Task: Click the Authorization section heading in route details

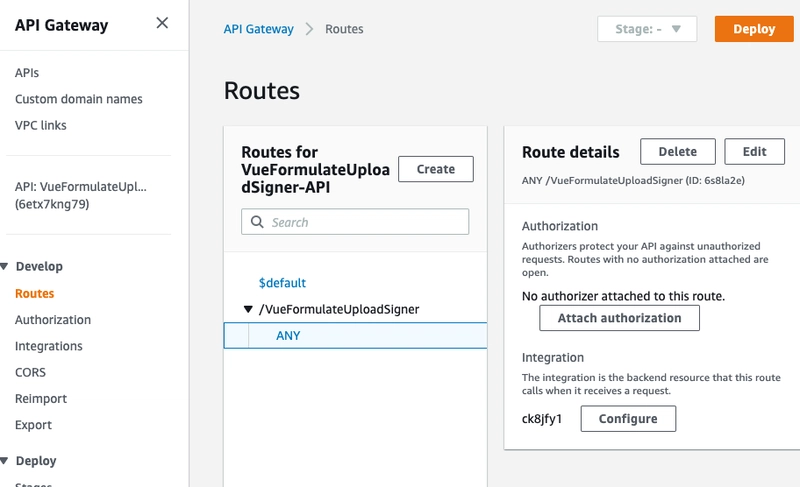Action: (x=560, y=226)
